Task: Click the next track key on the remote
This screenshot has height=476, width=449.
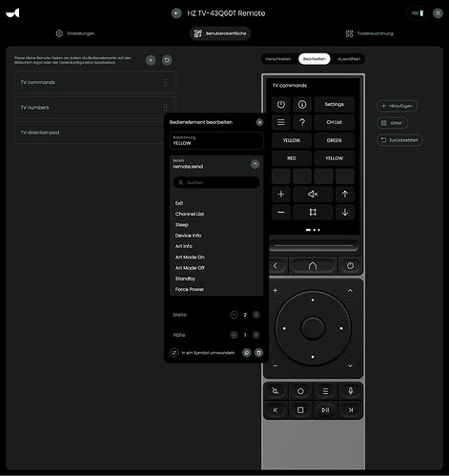Action: [350, 410]
